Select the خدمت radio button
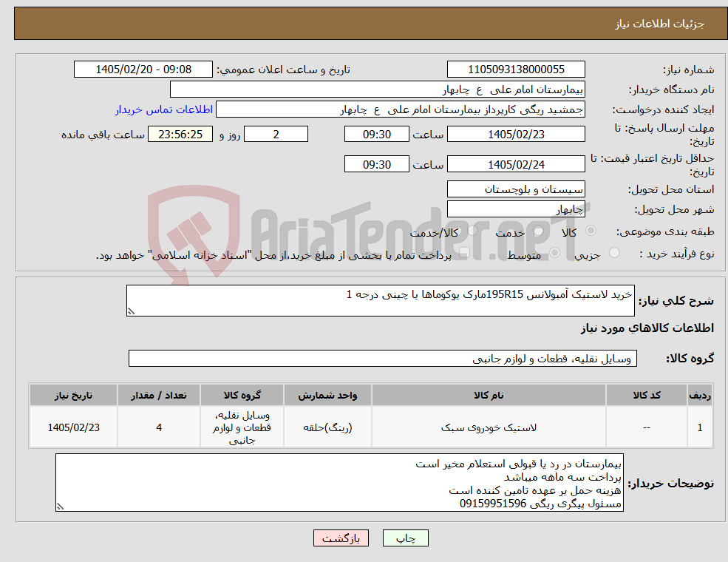728x562 pixels. (539, 231)
